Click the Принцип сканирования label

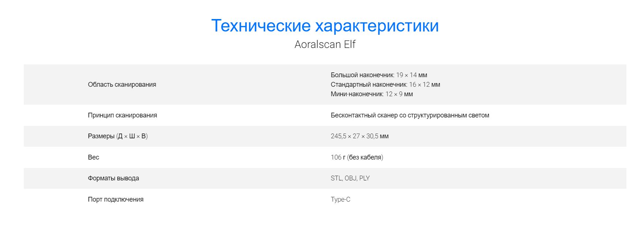coord(122,115)
